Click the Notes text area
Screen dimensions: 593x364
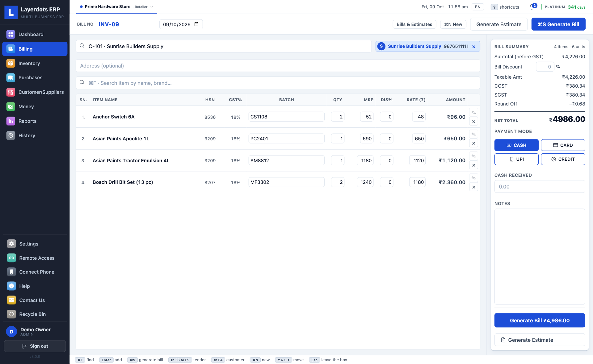click(540, 257)
